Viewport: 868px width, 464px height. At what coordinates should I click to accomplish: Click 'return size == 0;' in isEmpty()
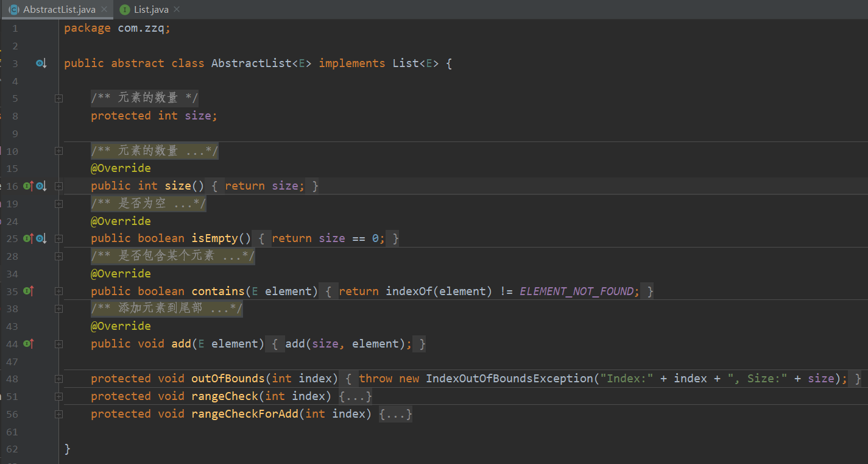(328, 238)
